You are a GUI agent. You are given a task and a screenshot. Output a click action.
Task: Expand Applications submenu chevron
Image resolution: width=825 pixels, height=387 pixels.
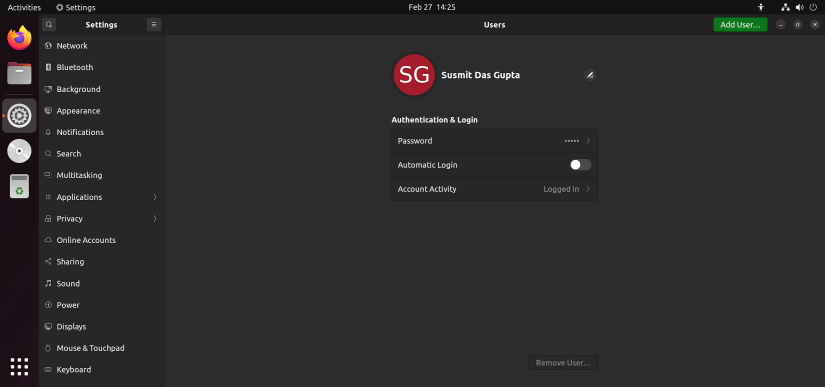pyautogui.click(x=155, y=197)
